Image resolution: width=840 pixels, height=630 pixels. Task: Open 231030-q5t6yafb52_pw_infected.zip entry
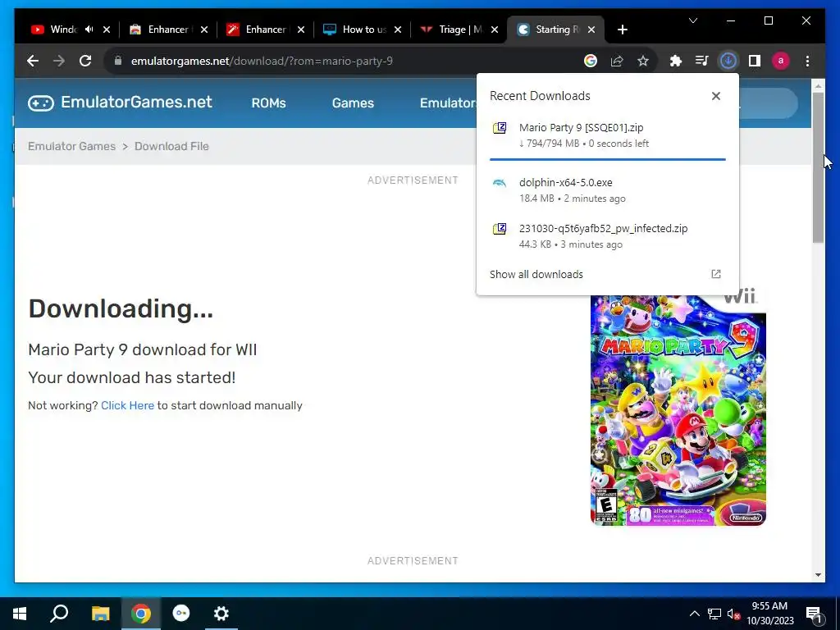tap(608, 235)
